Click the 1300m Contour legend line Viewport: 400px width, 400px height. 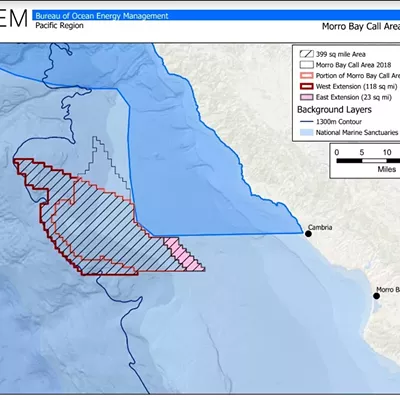(306, 122)
